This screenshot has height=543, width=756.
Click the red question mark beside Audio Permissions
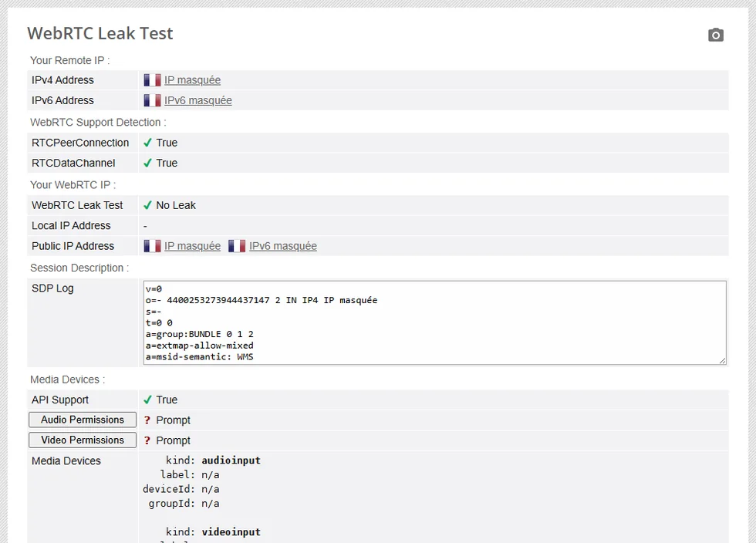pyautogui.click(x=147, y=420)
